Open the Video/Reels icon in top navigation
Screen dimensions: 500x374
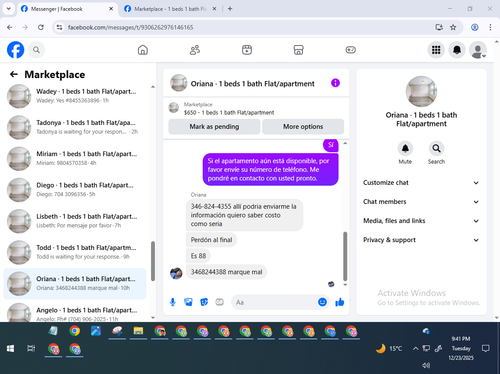[247, 50]
